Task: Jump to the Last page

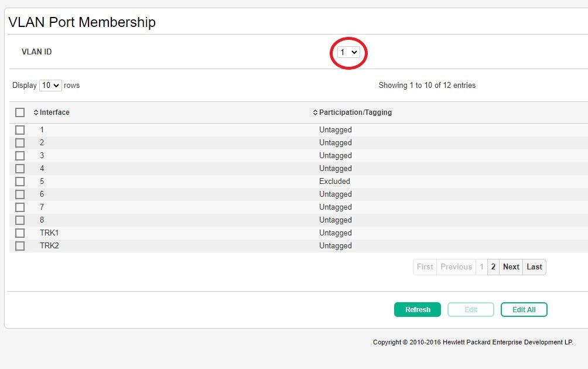Action: (x=534, y=267)
